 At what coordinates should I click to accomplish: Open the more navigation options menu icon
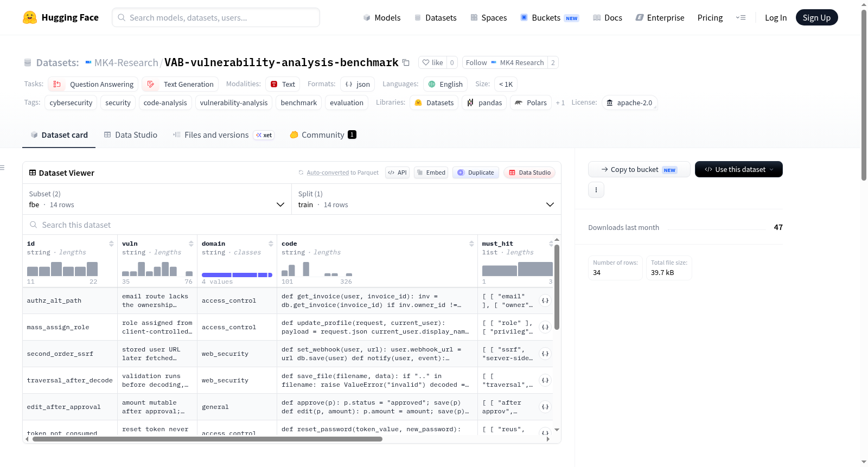coord(741,17)
